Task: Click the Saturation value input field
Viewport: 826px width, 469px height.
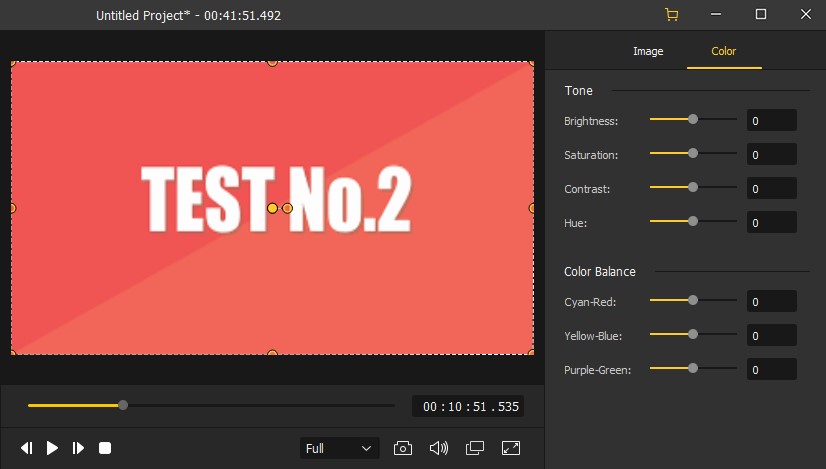Action: click(x=771, y=155)
